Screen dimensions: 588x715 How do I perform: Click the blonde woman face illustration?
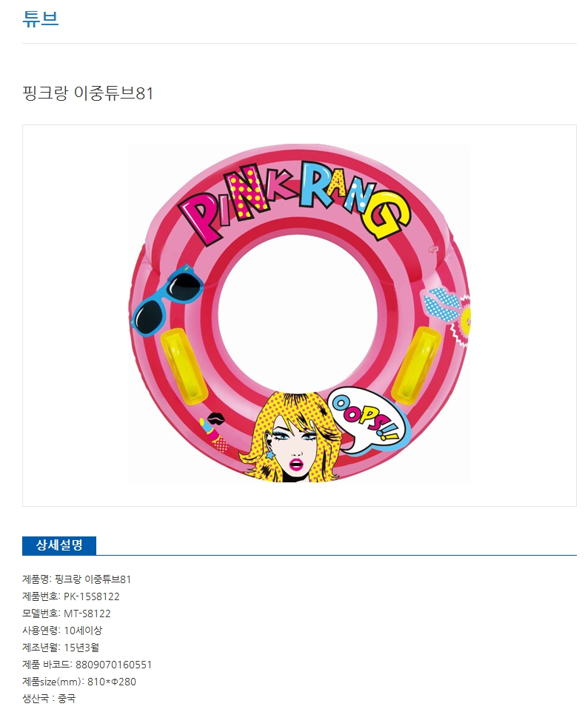click(x=293, y=437)
